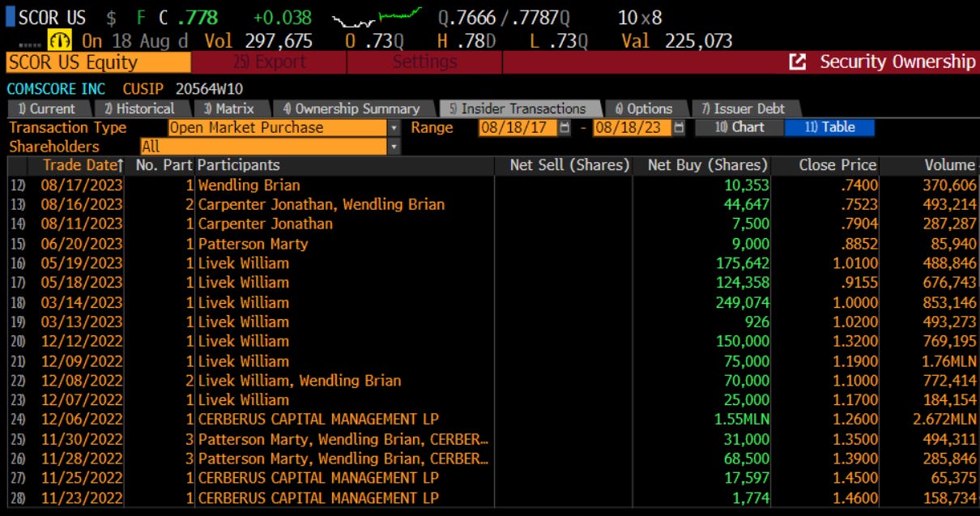Image resolution: width=980 pixels, height=516 pixels.
Task: Click the range start date field 08/18/17
Action: (x=518, y=127)
